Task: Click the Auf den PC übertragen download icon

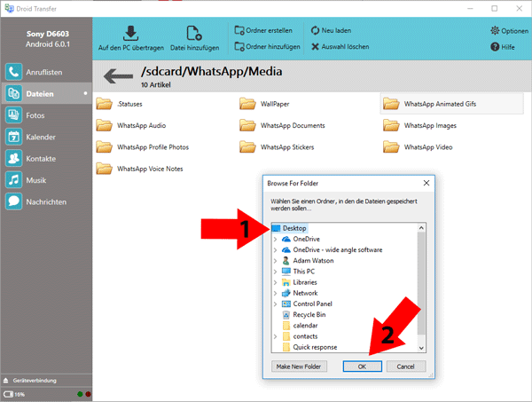Action: [x=130, y=33]
